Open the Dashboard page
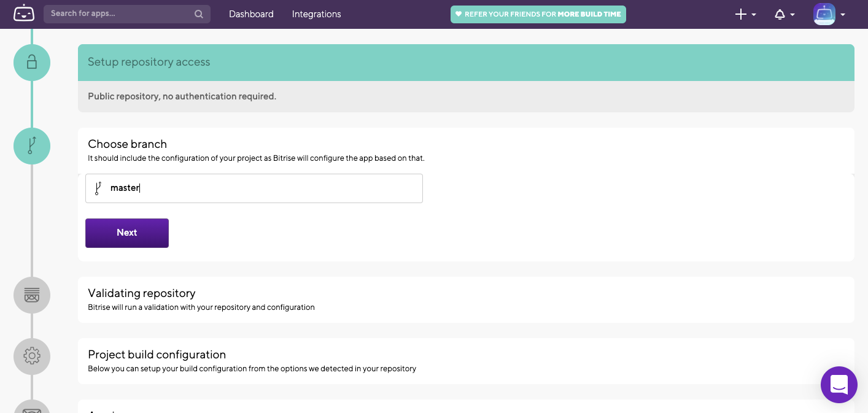Screen dimensions: 868x413 (x=251, y=14)
